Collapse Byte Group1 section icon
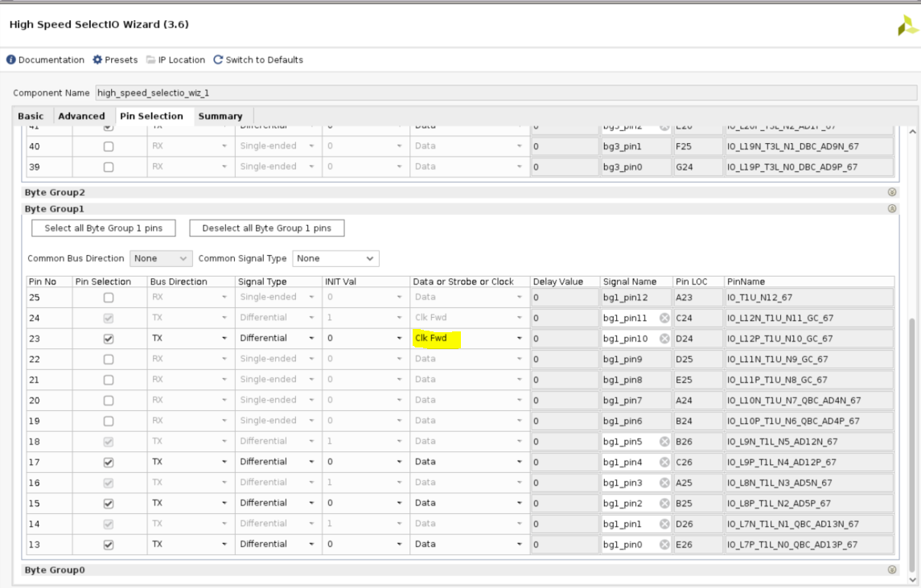921x588 pixels. 892,209
